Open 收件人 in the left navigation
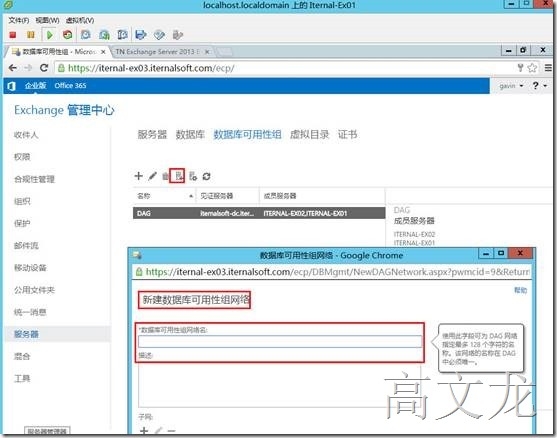 pos(26,135)
